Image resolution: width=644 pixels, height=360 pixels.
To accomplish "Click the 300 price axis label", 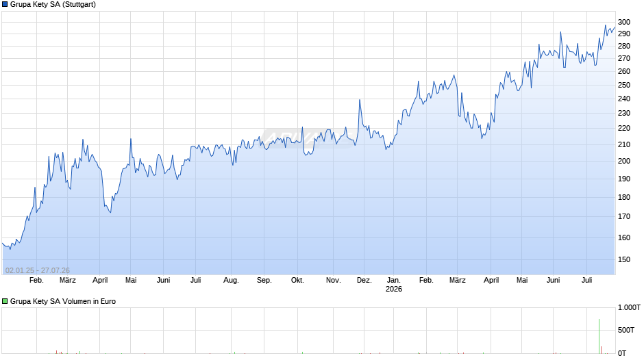I will coord(624,22).
